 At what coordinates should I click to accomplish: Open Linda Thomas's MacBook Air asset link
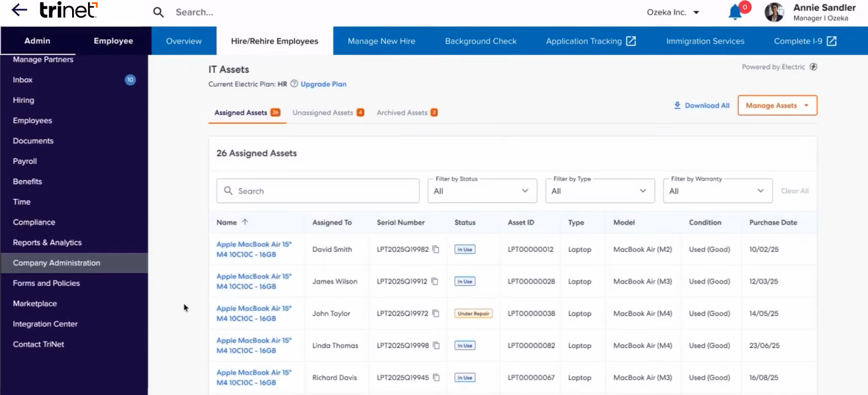coord(254,346)
